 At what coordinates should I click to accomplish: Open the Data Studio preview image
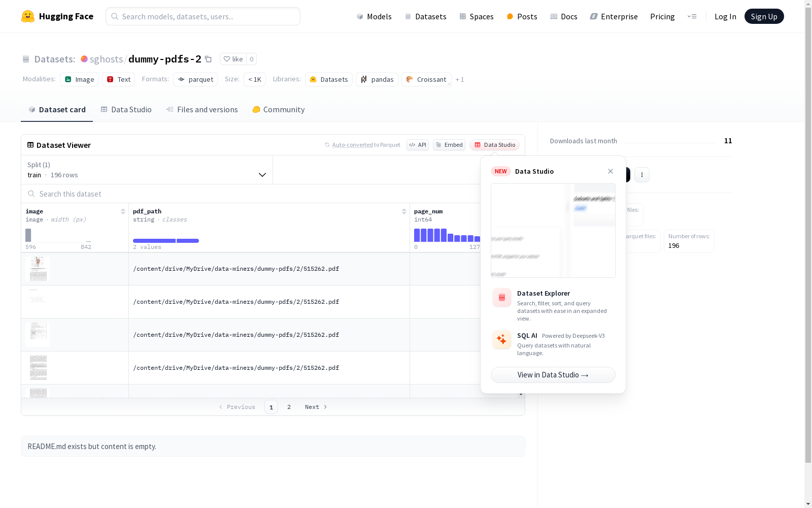point(553,231)
